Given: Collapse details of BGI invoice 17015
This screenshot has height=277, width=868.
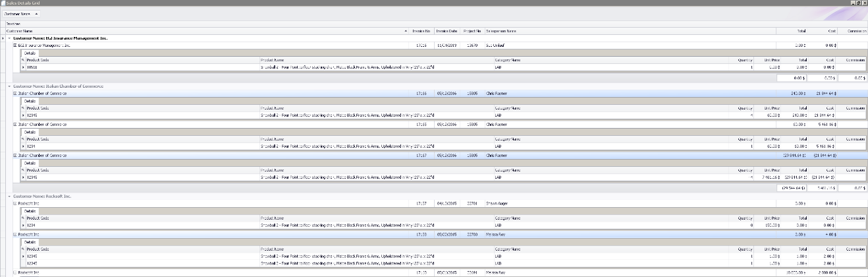Looking at the screenshot, I should 15,46.
